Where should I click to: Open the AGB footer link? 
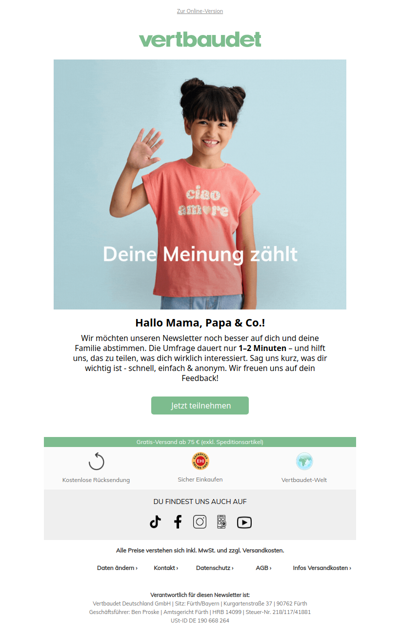coord(263,568)
